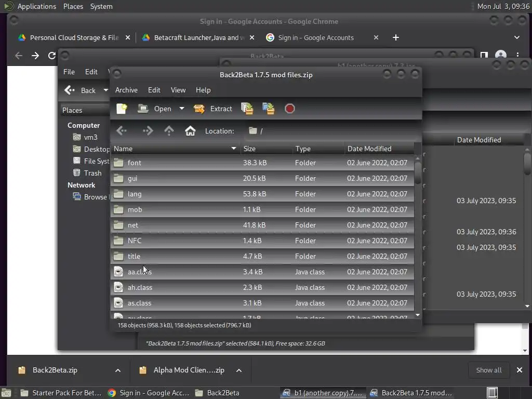
Task: Click Back button in file manager
Action: (80, 90)
